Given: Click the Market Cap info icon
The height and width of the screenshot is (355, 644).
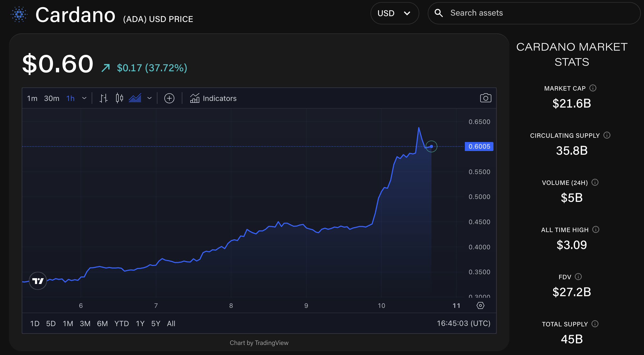Looking at the screenshot, I should click(593, 88).
